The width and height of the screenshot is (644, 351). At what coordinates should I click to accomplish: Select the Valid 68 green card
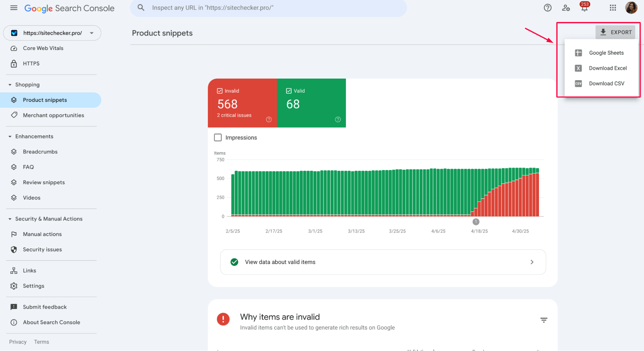(x=311, y=103)
